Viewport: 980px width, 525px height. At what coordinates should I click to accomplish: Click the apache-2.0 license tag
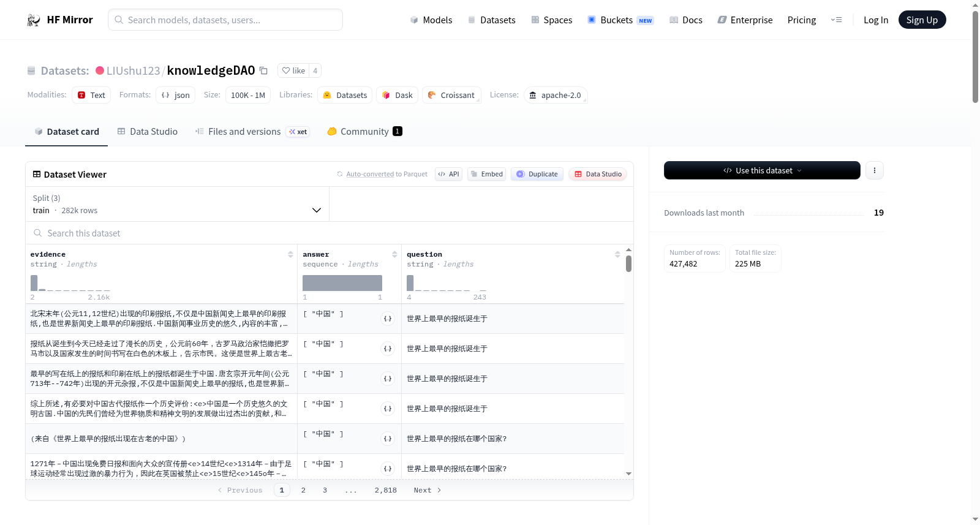click(556, 95)
